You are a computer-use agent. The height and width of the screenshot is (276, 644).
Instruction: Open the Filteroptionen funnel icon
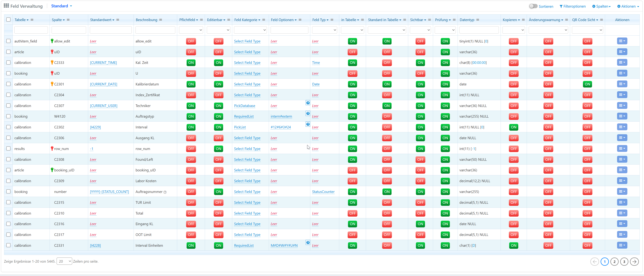point(561,7)
